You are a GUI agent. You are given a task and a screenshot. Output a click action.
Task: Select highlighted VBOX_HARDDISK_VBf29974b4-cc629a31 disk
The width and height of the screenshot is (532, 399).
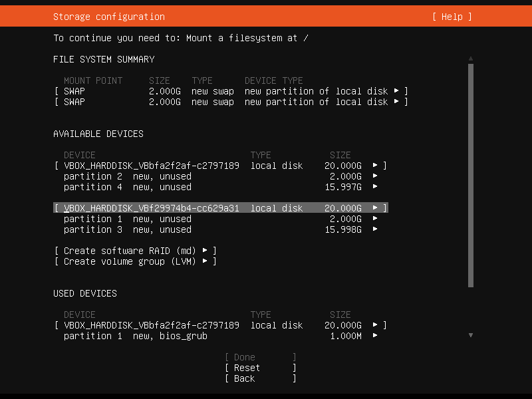point(221,208)
